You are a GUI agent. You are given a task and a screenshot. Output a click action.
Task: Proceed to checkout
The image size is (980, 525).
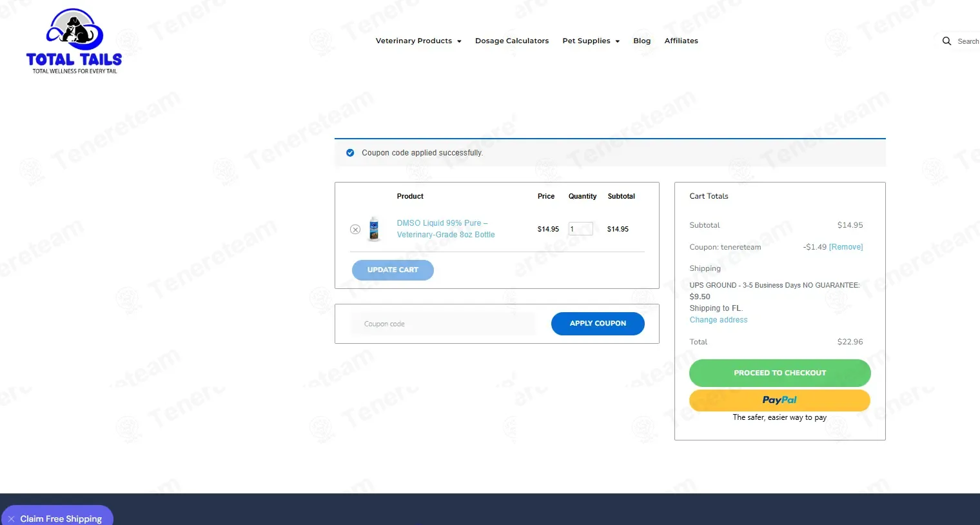(x=779, y=373)
